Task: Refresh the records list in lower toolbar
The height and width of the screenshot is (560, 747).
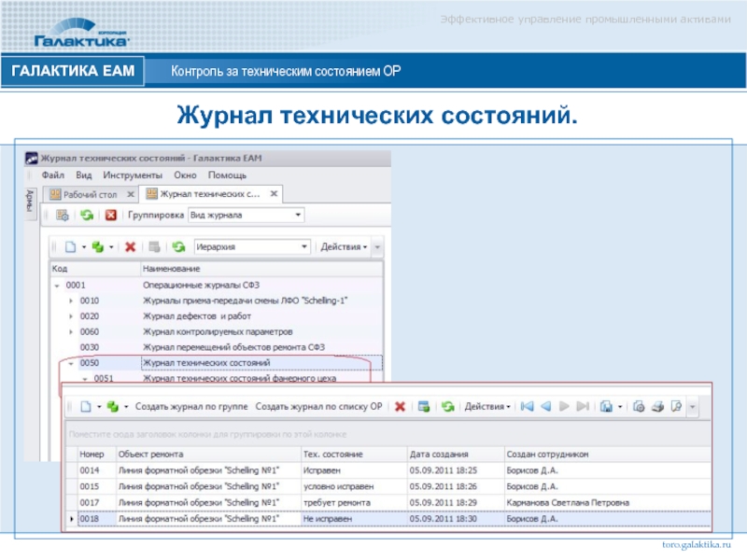Action: (447, 407)
